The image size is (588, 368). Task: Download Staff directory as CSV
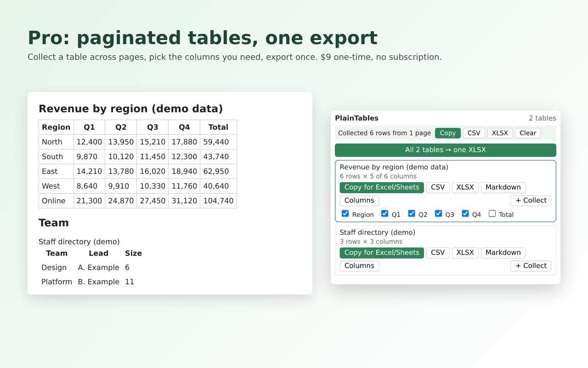coord(438,253)
